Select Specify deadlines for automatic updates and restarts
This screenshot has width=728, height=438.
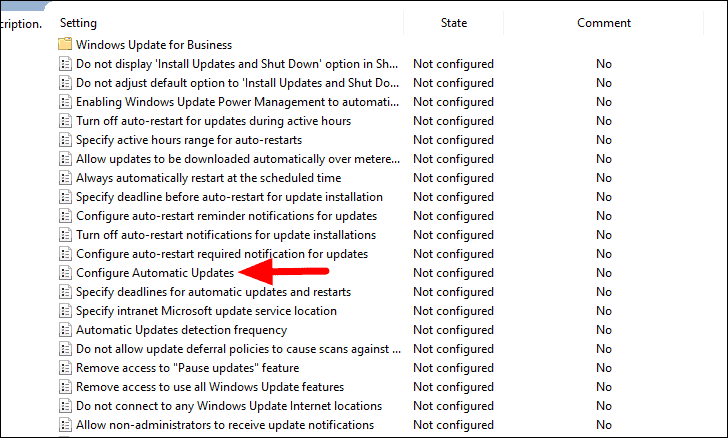tap(214, 292)
